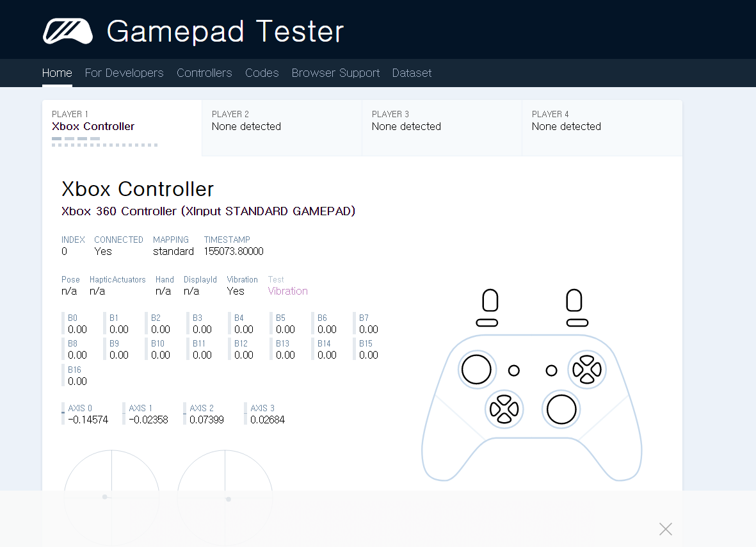The width and height of the screenshot is (756, 547).
Task: Click the Hand n/a value
Action: (x=163, y=291)
